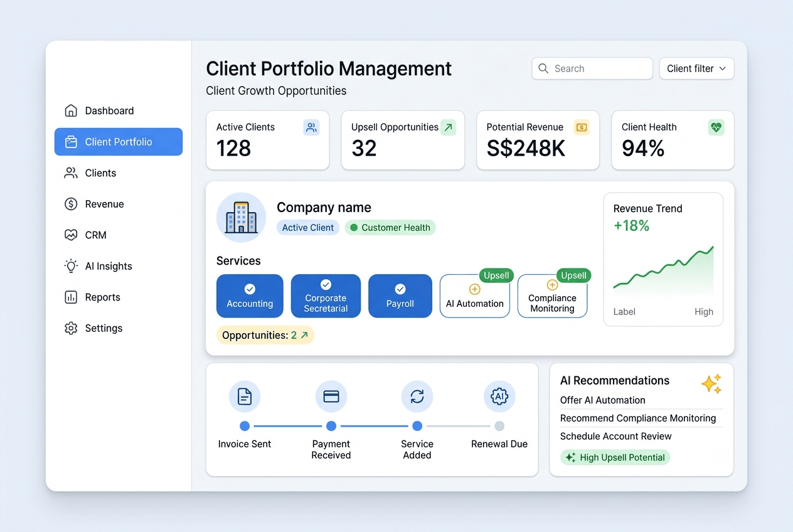793x532 pixels.
Task: Click the sparkle icon in High Upsell Potential
Action: (570, 457)
